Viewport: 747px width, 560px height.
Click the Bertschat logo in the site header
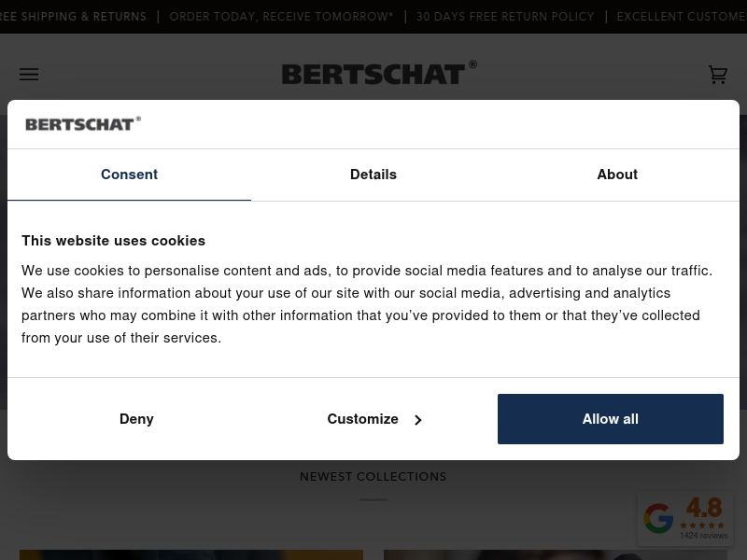(379, 73)
